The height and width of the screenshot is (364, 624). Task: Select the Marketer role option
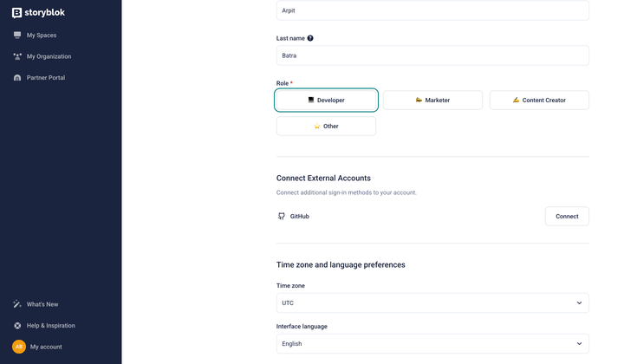pyautogui.click(x=432, y=101)
